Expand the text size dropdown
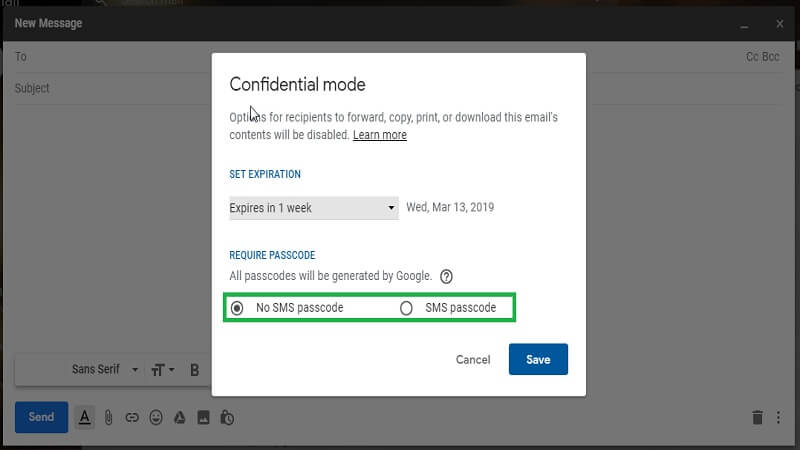The height and width of the screenshot is (450, 800). (x=162, y=370)
